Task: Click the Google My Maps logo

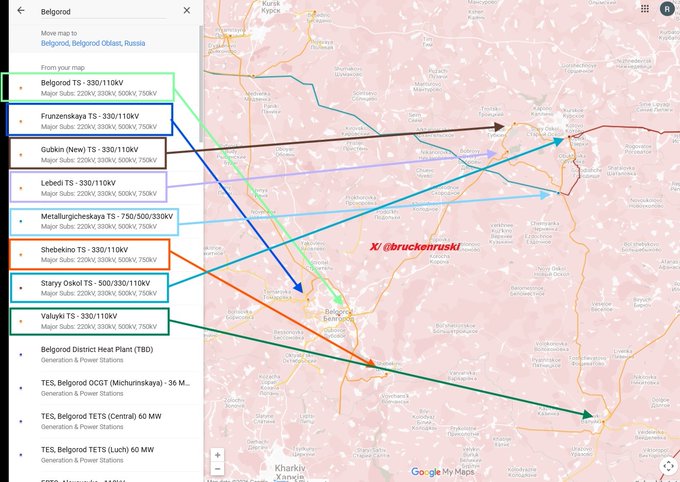Action: point(442,472)
